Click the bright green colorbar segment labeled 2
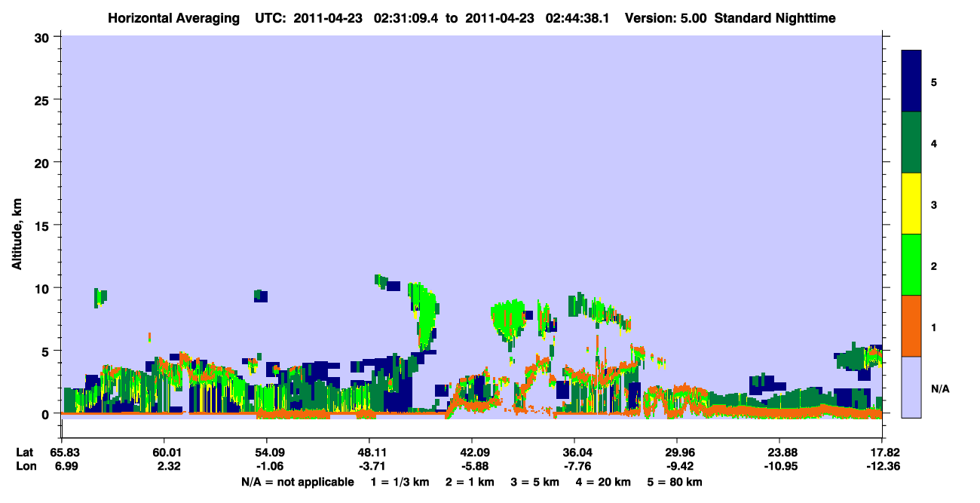This screenshot has width=980, height=503. 911,265
